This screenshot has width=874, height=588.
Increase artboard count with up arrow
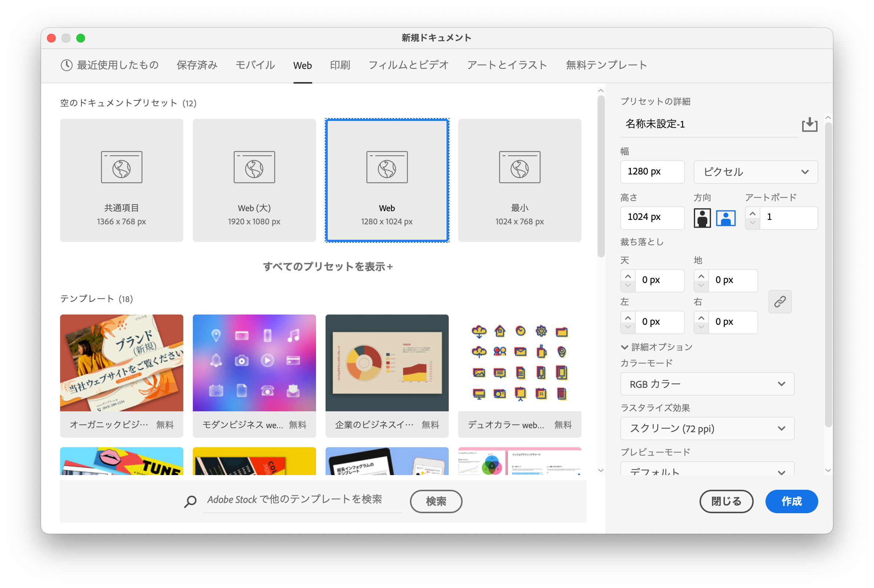coord(752,213)
